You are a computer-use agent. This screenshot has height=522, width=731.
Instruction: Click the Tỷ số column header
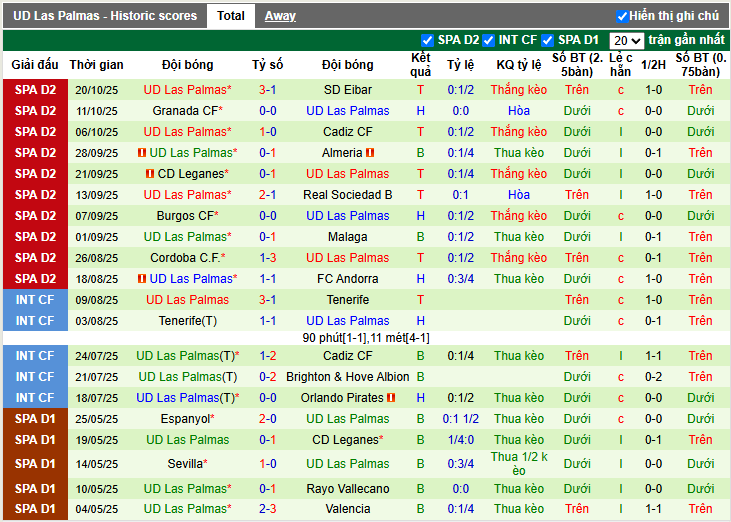click(x=268, y=65)
